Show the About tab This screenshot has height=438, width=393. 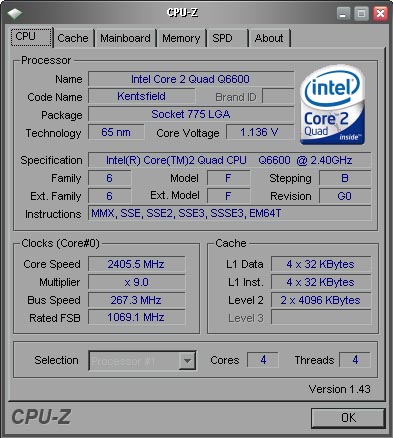(x=269, y=38)
